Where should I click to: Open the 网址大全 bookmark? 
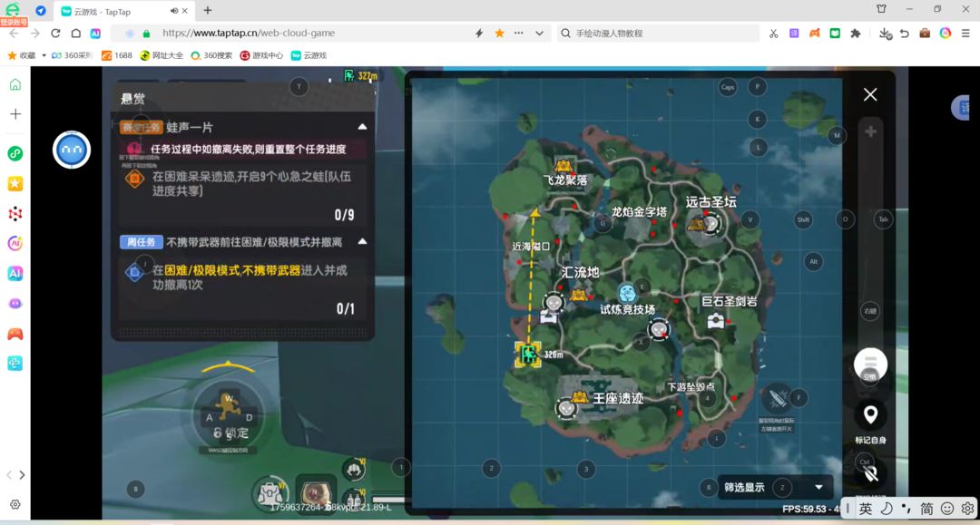pyautogui.click(x=162, y=55)
